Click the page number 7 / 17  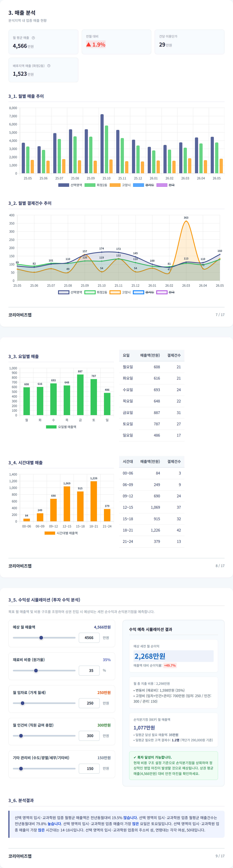220,315
